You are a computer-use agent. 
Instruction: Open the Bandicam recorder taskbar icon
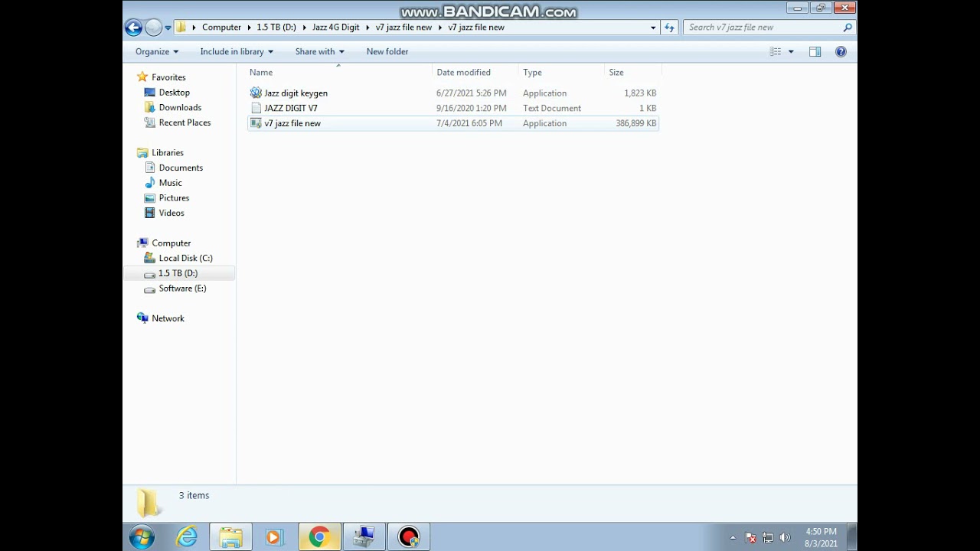tap(409, 537)
